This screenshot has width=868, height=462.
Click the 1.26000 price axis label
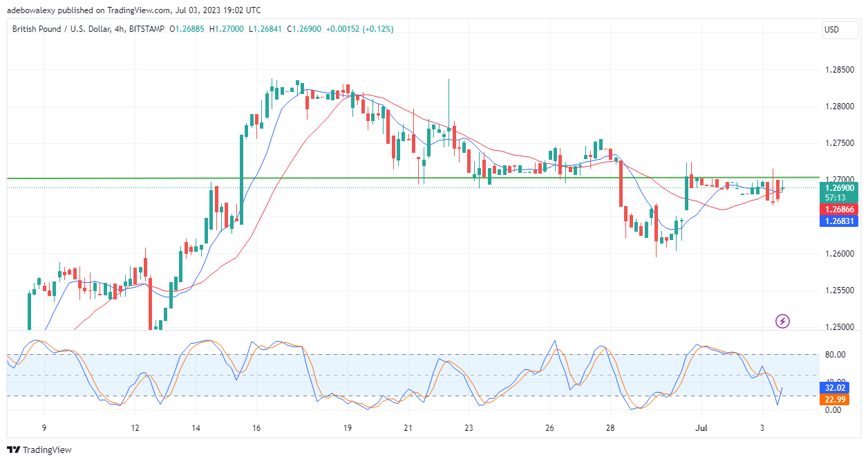(x=839, y=254)
